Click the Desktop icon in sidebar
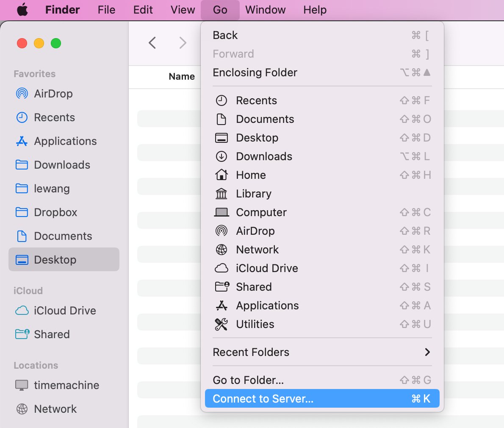504x428 pixels. [x=22, y=260]
